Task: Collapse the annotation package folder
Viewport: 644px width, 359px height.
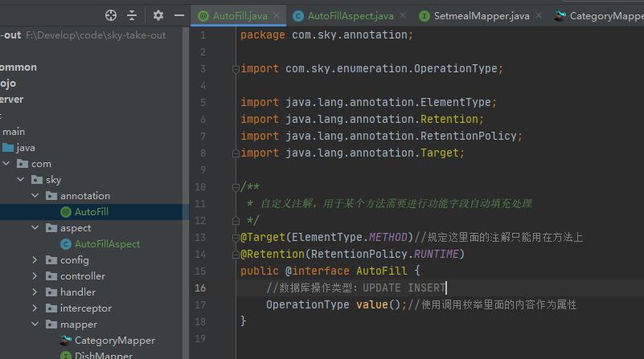Action: (x=35, y=196)
